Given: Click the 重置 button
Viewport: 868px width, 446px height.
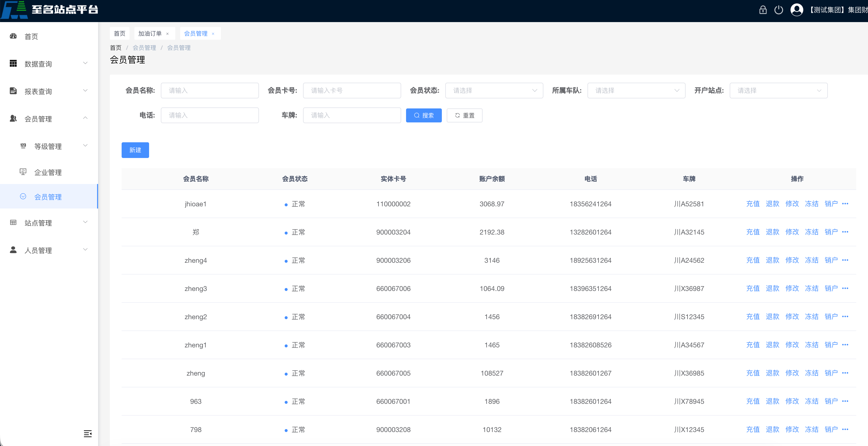Looking at the screenshot, I should coord(464,115).
